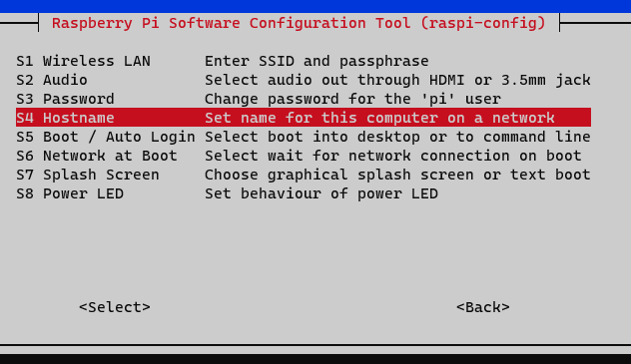The image size is (631, 364).
Task: Click the raspi-config title text
Action: (299, 23)
